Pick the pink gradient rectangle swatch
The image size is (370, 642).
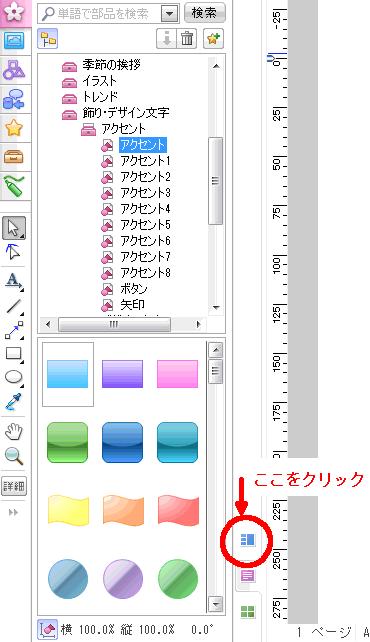coord(177,374)
